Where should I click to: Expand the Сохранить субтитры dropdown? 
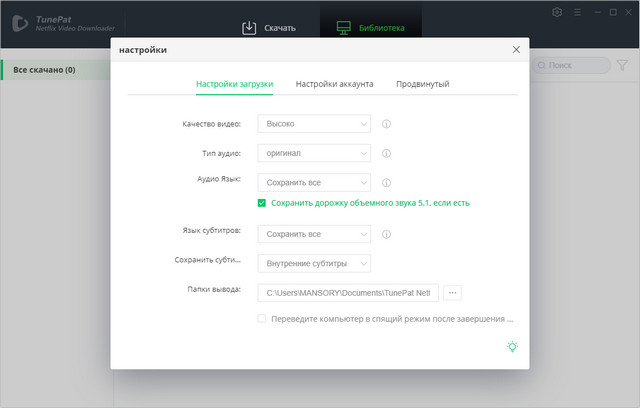314,263
